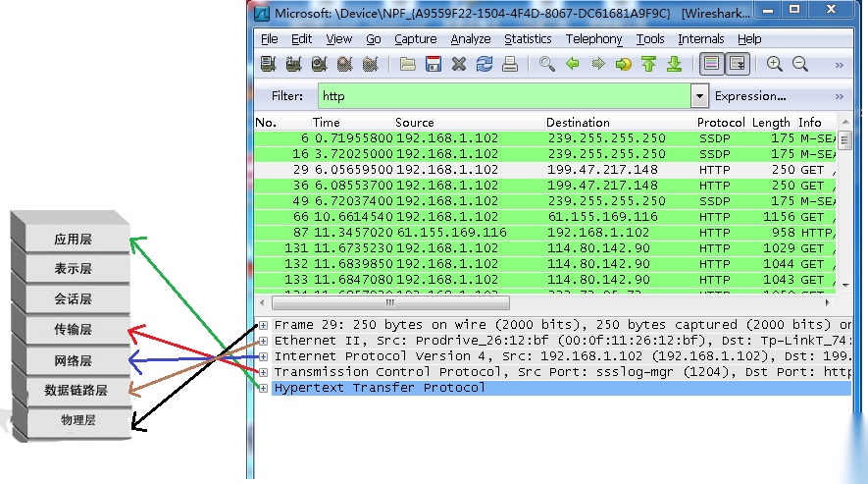Zoom in on packet text
Screen dimensions: 868x484
click(x=775, y=65)
